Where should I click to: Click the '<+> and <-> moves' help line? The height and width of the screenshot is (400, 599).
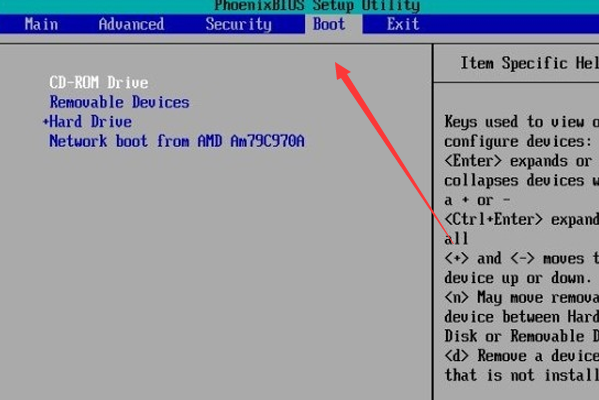521,259
